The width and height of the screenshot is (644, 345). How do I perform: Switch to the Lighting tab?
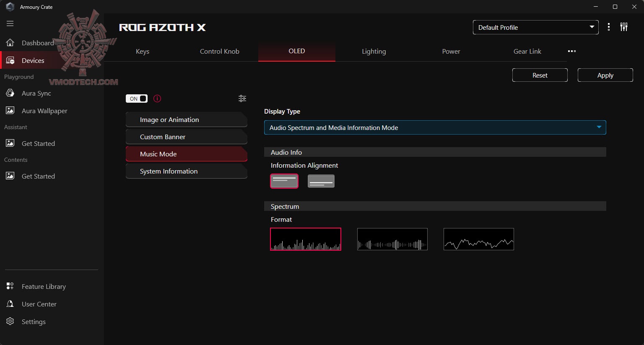[374, 51]
